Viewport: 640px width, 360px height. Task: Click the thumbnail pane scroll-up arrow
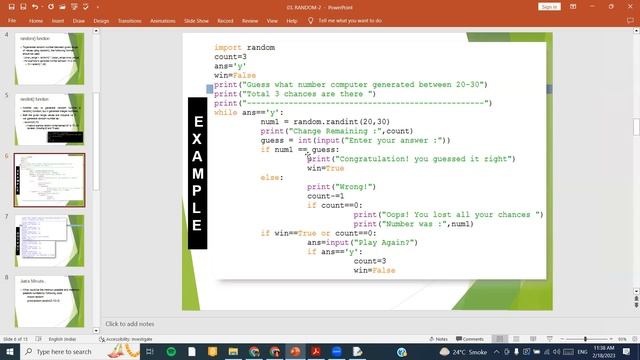(96, 31)
